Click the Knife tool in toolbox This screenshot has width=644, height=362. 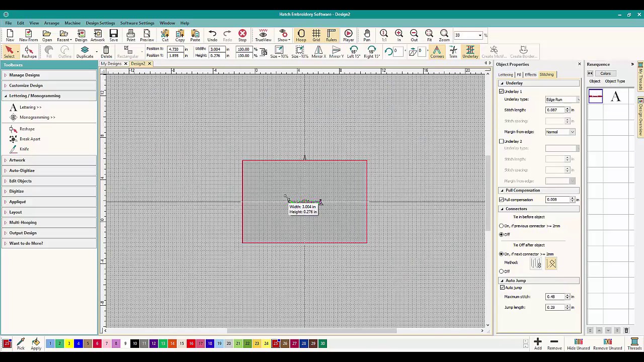coord(24,149)
